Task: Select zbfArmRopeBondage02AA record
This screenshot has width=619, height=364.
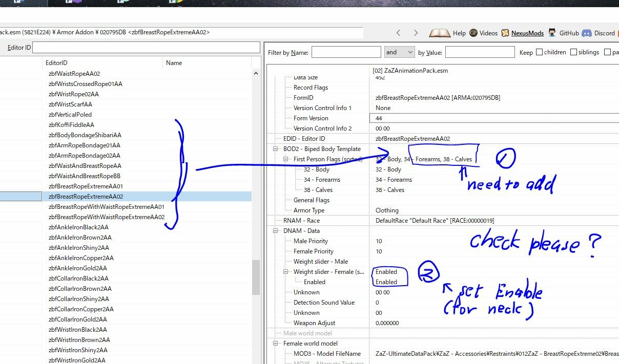Action: [x=85, y=156]
